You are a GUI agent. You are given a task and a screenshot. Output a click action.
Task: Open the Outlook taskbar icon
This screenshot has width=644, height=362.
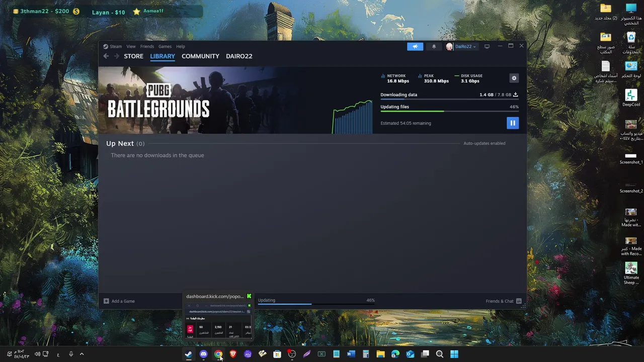[x=410, y=354]
